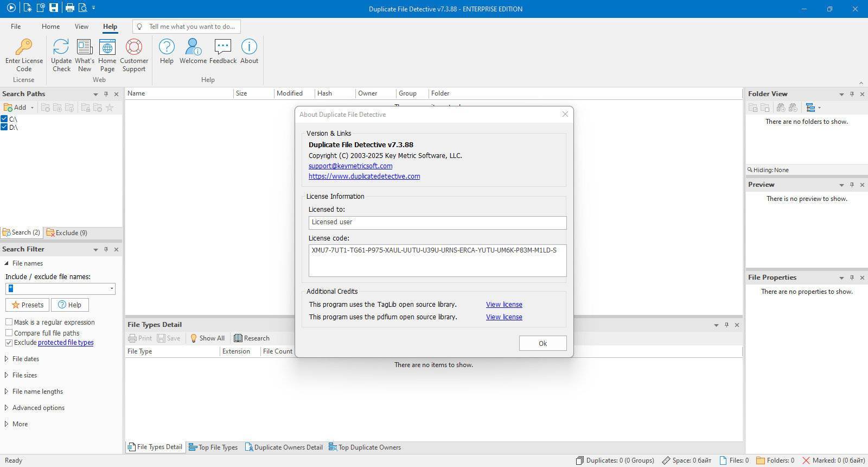Screen dimensions: 868x467
Task: Switch to Top File Types tab
Action: pyautogui.click(x=213, y=447)
